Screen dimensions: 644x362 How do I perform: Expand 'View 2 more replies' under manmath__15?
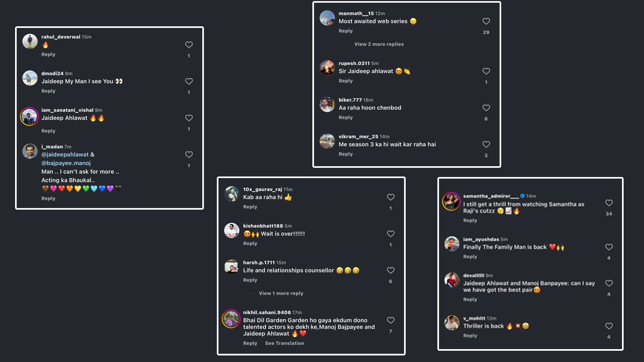point(379,44)
